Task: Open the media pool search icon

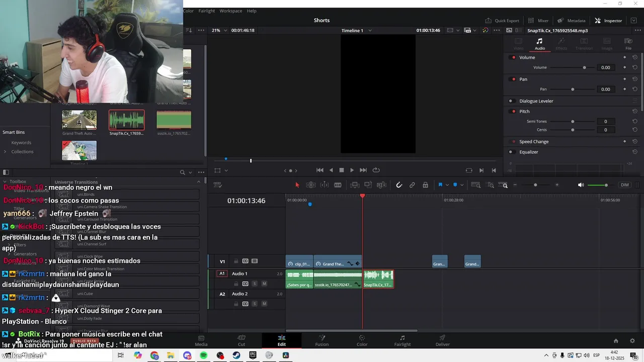Action: pyautogui.click(x=183, y=172)
